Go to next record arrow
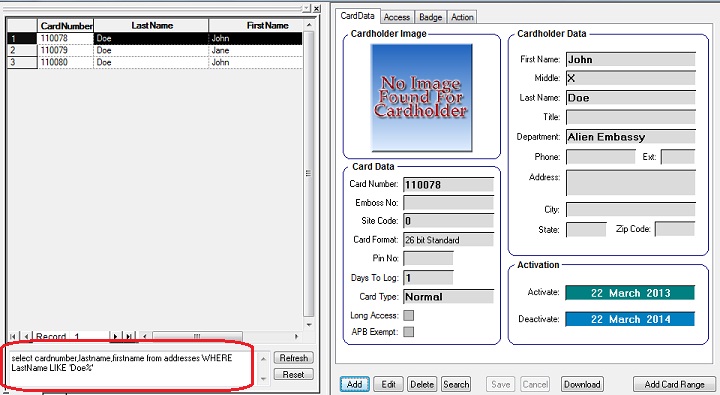Viewport: 720px width, 395px height. pos(115,337)
